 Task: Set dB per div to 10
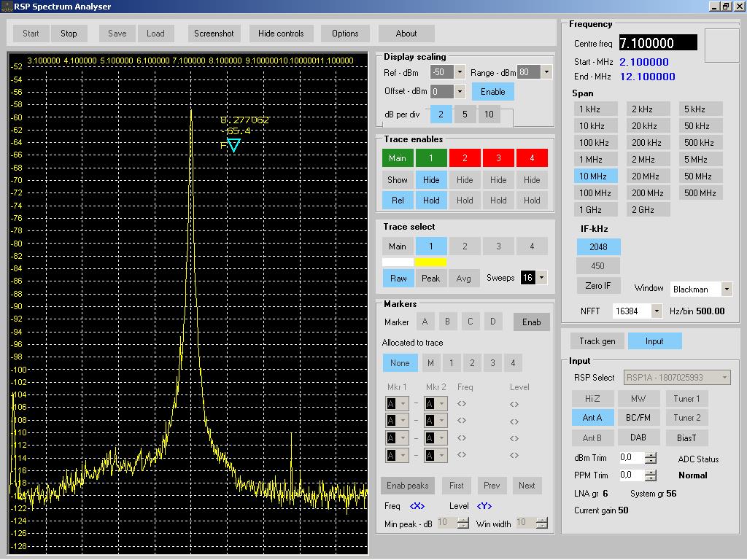tap(489, 114)
